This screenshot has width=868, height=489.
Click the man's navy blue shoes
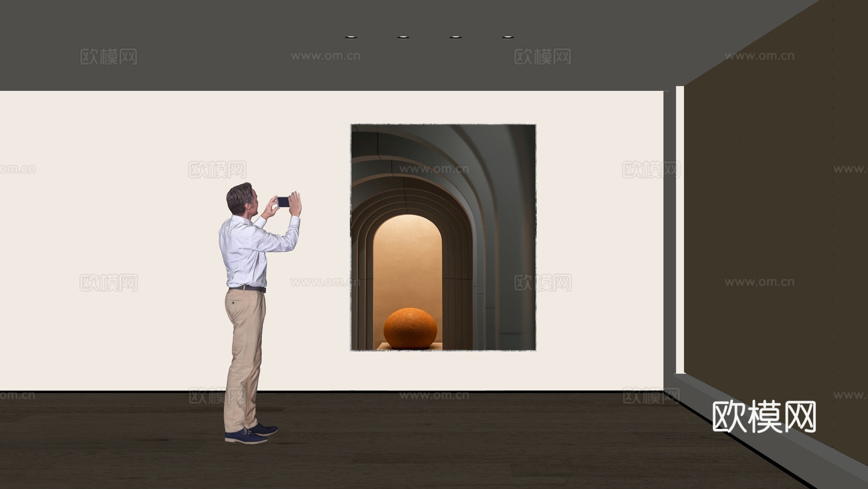click(251, 434)
